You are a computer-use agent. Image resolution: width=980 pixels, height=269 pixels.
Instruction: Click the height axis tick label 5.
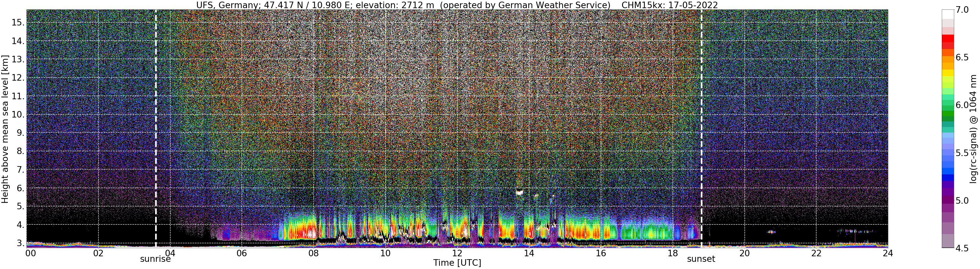click(x=21, y=207)
